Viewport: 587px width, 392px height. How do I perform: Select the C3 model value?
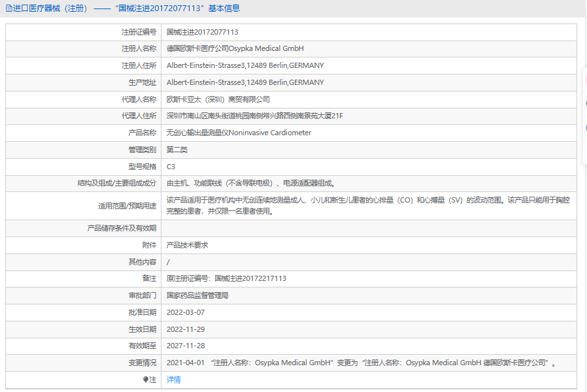[171, 167]
